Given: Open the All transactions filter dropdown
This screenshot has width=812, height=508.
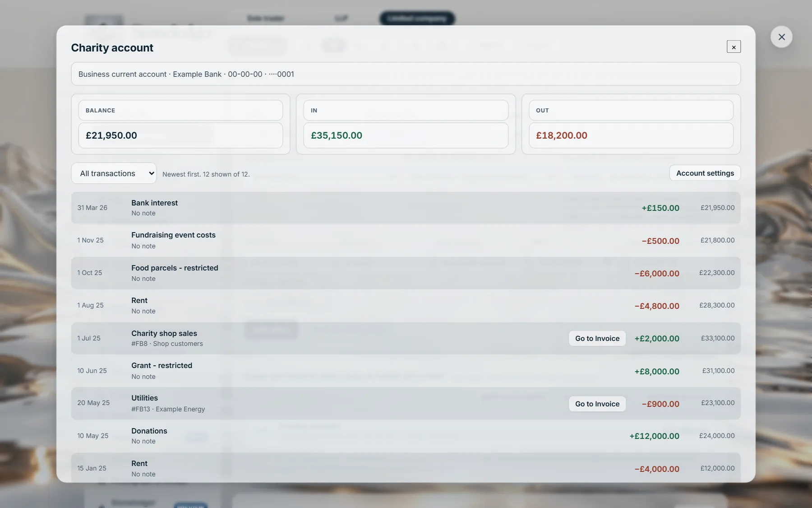Looking at the screenshot, I should (x=114, y=173).
